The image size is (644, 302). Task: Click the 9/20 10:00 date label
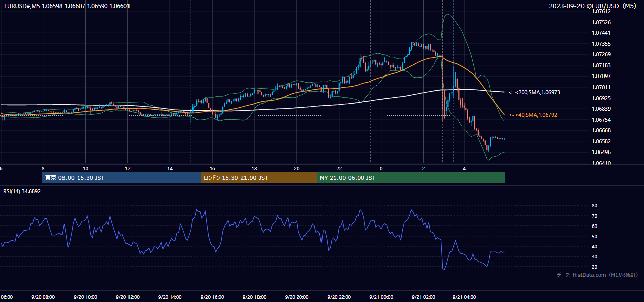click(85, 297)
